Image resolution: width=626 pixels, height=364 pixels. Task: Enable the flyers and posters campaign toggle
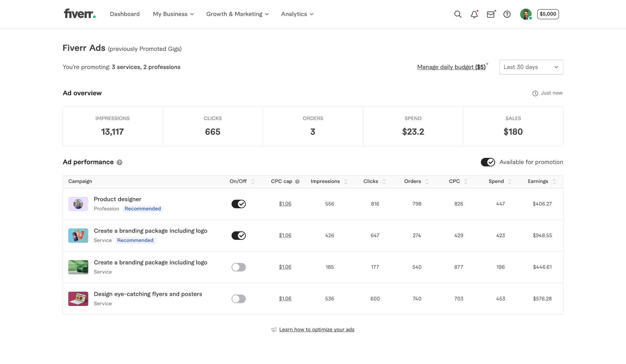238,299
